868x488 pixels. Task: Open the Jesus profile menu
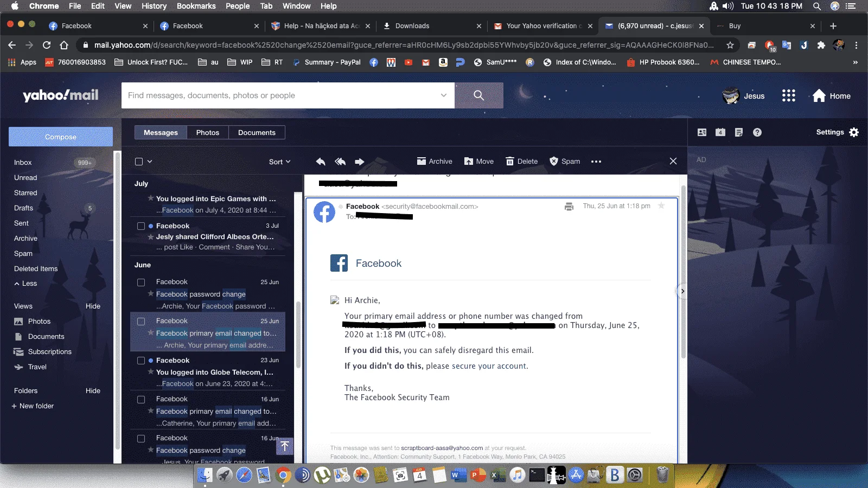coord(743,96)
